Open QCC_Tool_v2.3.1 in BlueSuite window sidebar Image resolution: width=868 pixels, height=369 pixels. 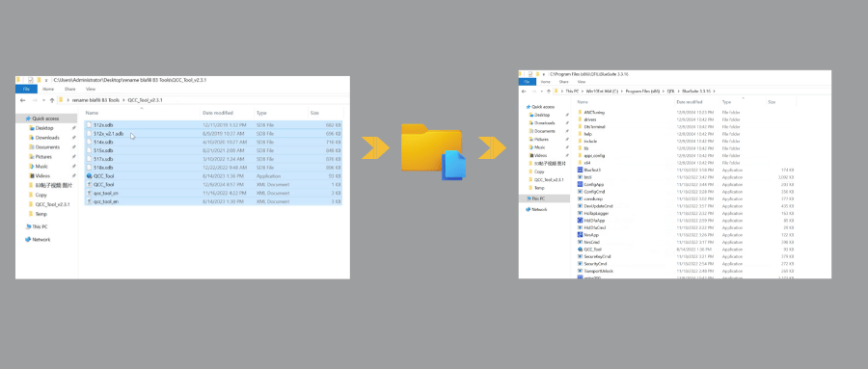[x=546, y=180]
